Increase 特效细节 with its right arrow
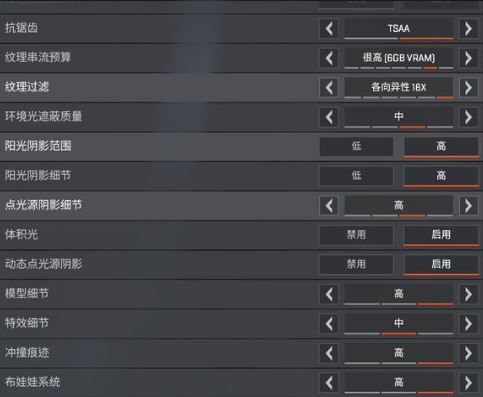This screenshot has width=483, height=397. click(x=468, y=324)
